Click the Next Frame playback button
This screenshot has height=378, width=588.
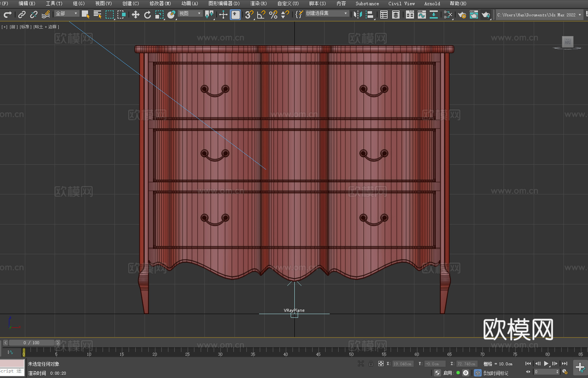(x=555, y=364)
